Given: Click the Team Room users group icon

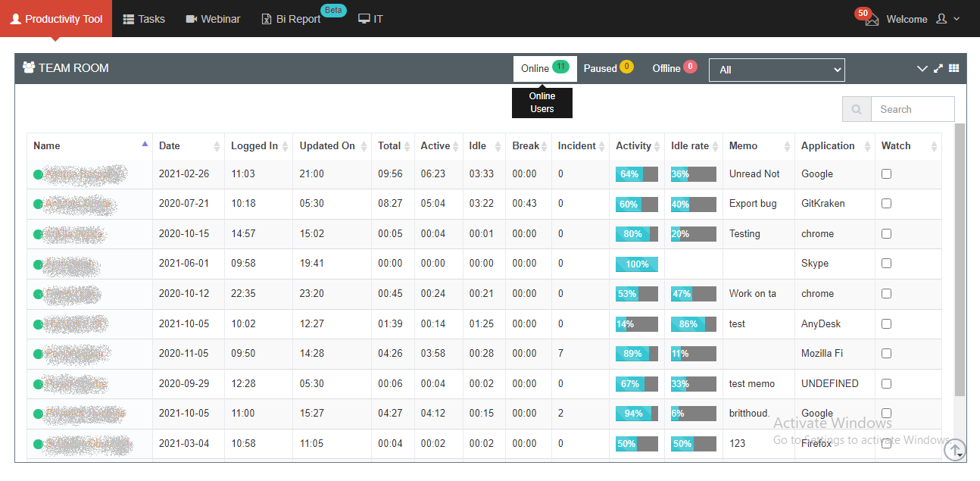Looking at the screenshot, I should point(29,67).
